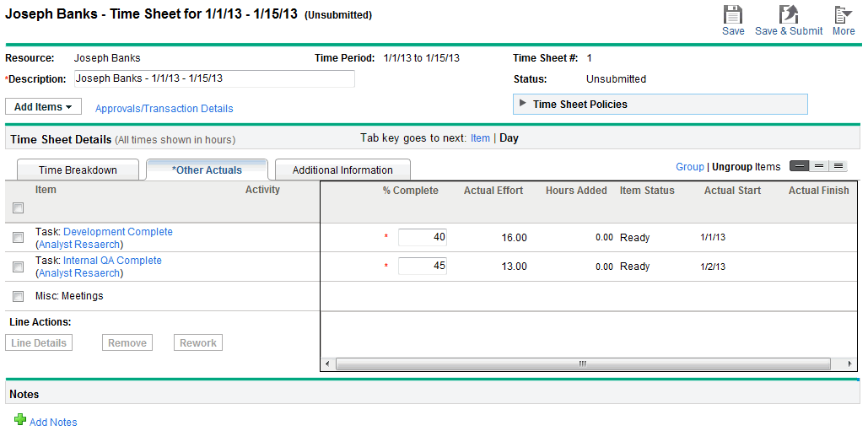Screen dimensions: 868x431
Task: Click the Group items link
Action: pos(689,167)
